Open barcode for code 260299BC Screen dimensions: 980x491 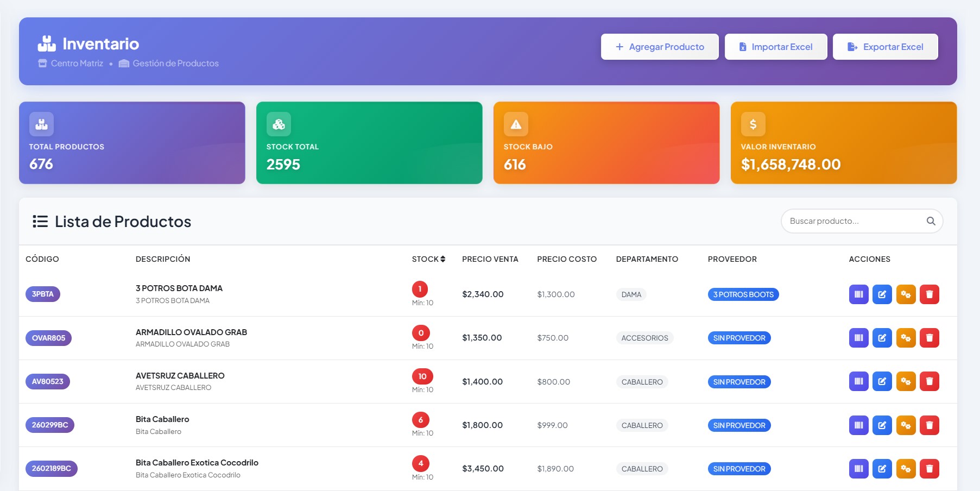click(x=858, y=425)
